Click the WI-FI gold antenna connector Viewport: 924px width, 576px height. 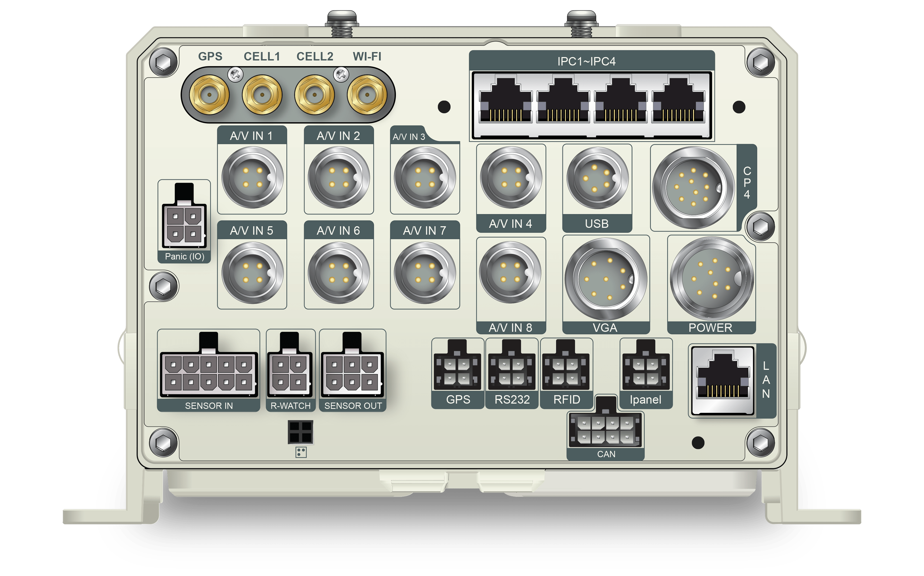367,95
